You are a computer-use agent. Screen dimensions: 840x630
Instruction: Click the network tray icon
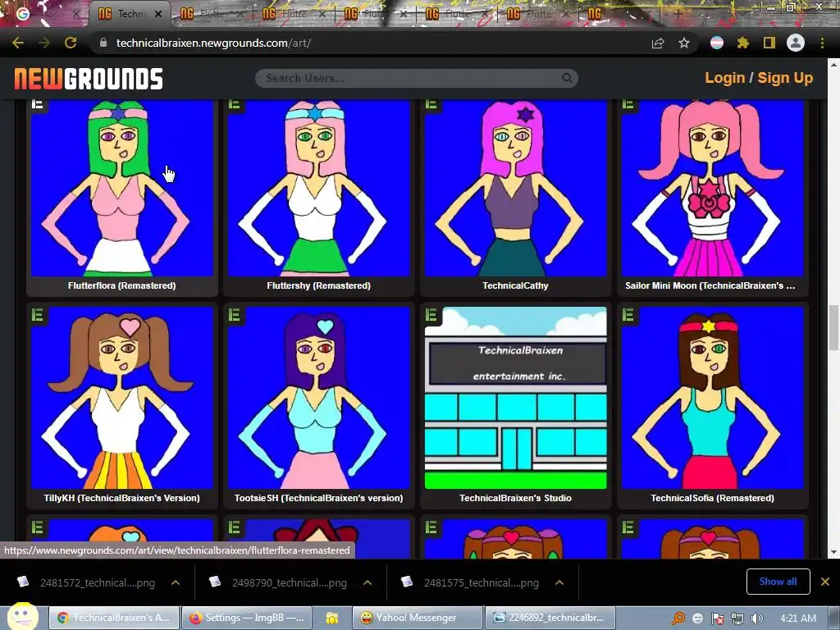coord(737,619)
